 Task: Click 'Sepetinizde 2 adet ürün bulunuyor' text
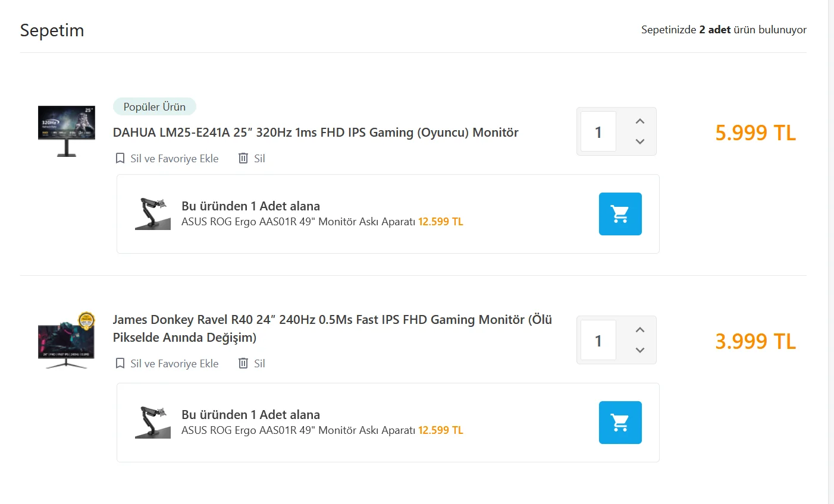(x=724, y=30)
